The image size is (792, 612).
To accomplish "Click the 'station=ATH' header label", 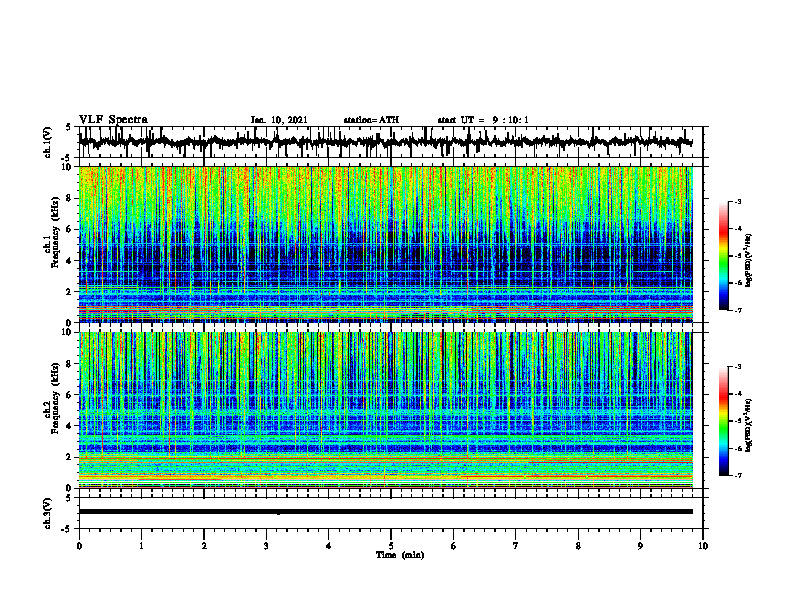I will 371,120.
